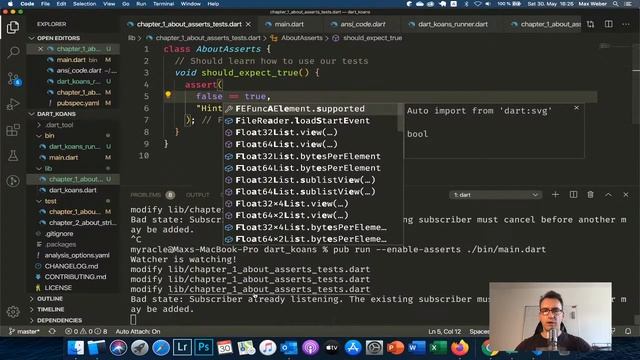Open the Output panel tab

click(x=198, y=195)
